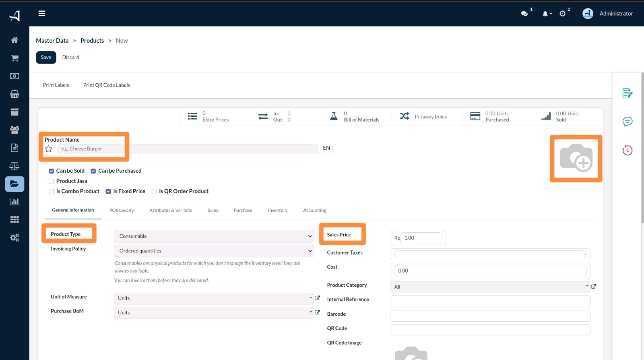Open the note editing panel icon
This screenshot has width=644, height=360.
point(627,93)
